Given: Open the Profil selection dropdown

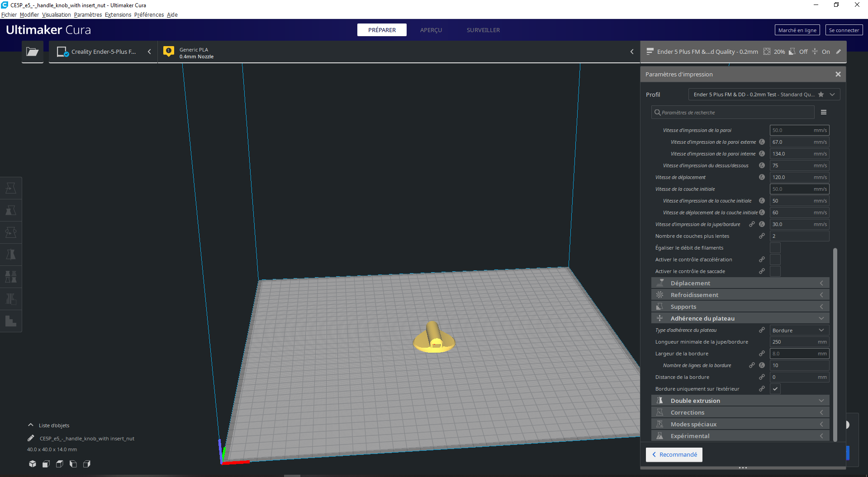Looking at the screenshot, I should click(764, 94).
